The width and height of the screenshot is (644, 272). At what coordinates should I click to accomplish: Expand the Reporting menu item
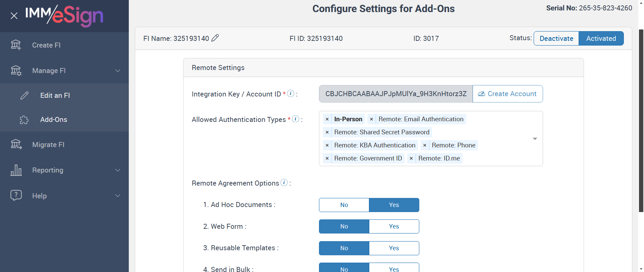click(48, 170)
